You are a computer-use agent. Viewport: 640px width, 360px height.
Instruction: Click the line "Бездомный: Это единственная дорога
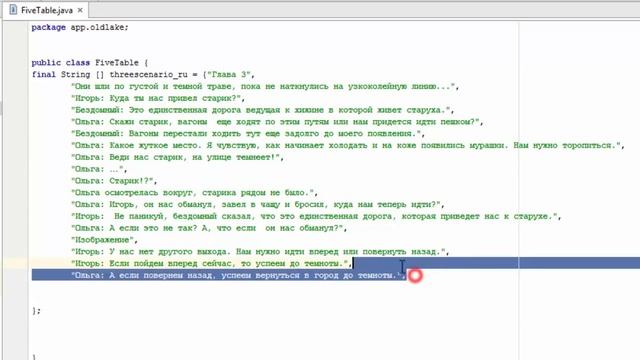point(262,110)
